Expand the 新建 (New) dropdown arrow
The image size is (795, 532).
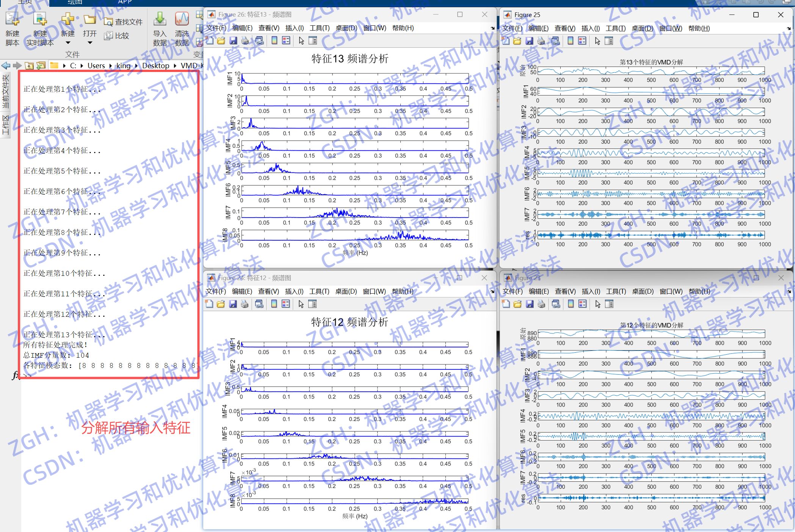pos(68,43)
